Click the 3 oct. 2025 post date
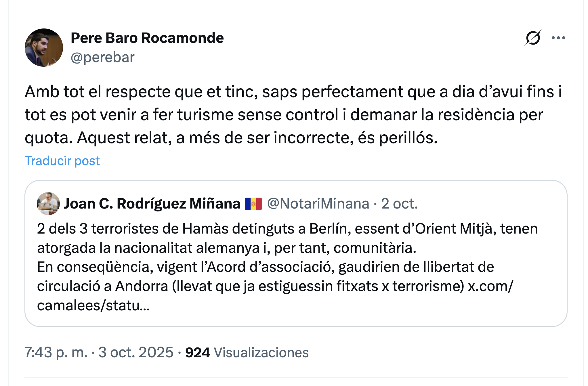Viewport: 588px width, 386px height. point(136,352)
